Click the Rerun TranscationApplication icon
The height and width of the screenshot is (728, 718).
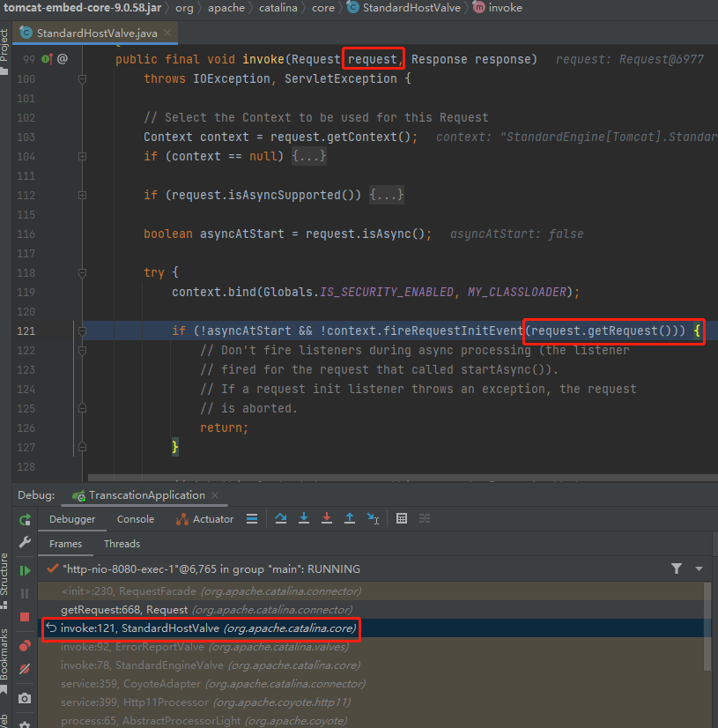[x=25, y=519]
